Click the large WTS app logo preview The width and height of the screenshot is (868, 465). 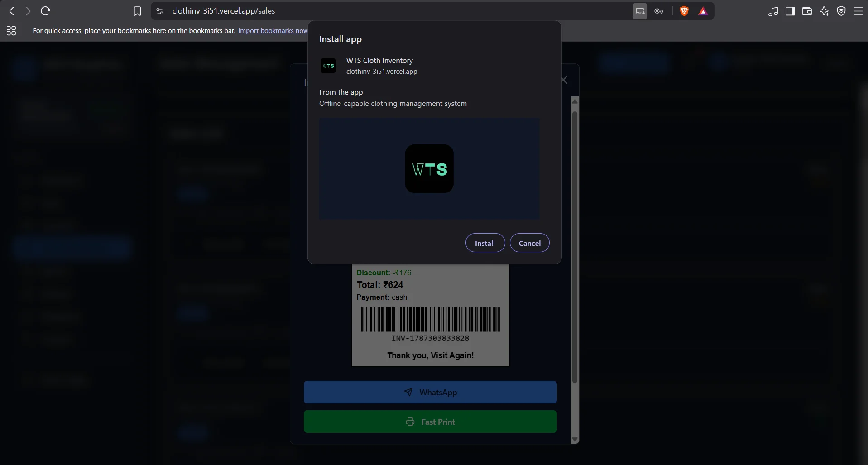429,169
